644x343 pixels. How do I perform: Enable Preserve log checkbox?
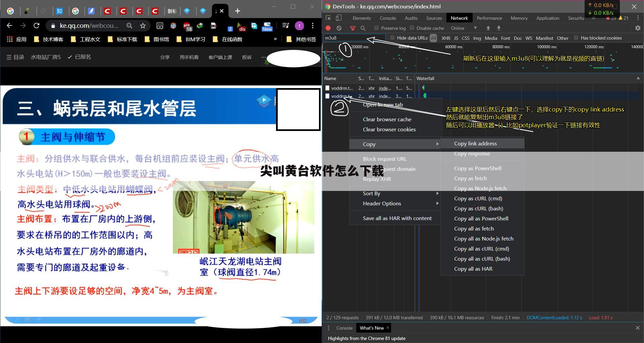(376, 28)
